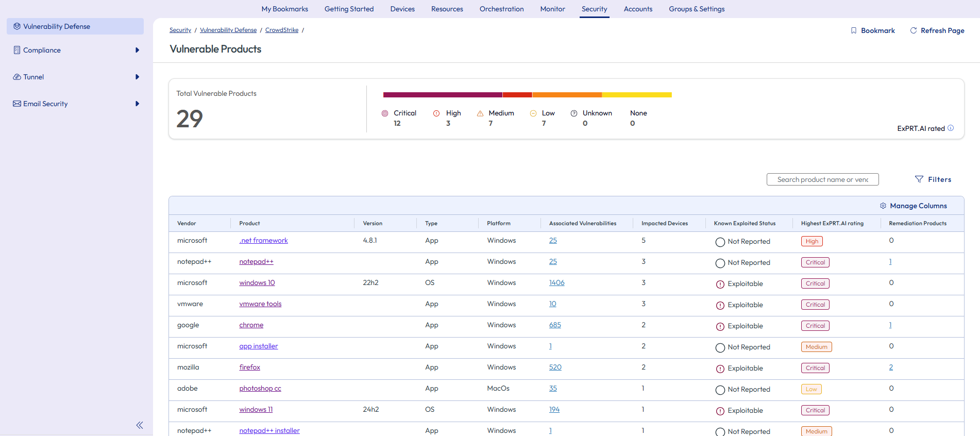Click the Tunnel cloud icon

[17, 77]
